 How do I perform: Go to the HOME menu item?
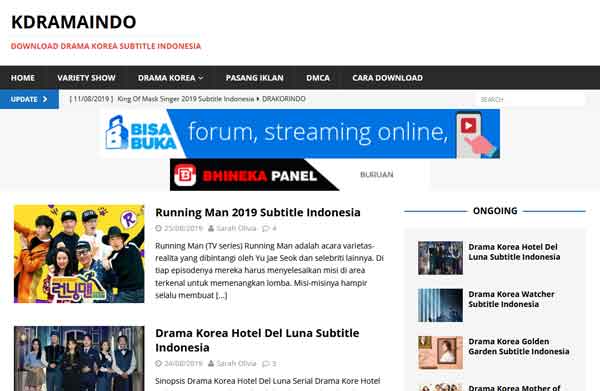pyautogui.click(x=23, y=78)
